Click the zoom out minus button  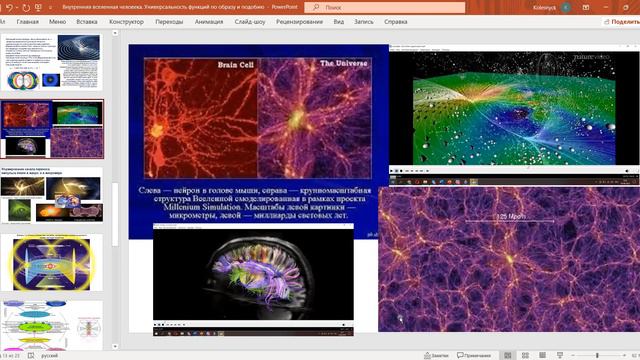(x=572, y=356)
